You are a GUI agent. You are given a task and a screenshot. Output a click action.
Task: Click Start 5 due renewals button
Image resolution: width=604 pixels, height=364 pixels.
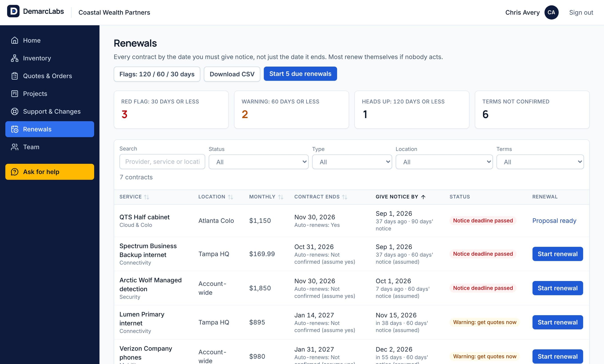[300, 74]
